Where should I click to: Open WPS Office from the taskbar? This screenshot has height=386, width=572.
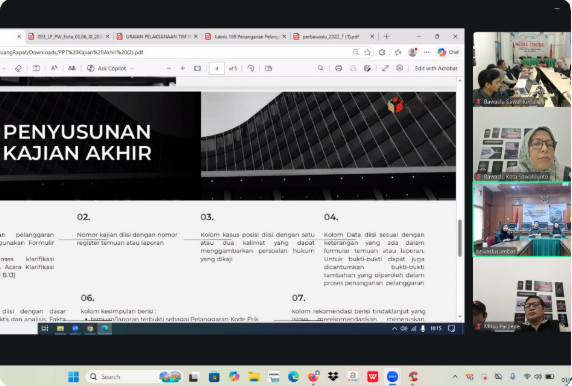tap(372, 377)
